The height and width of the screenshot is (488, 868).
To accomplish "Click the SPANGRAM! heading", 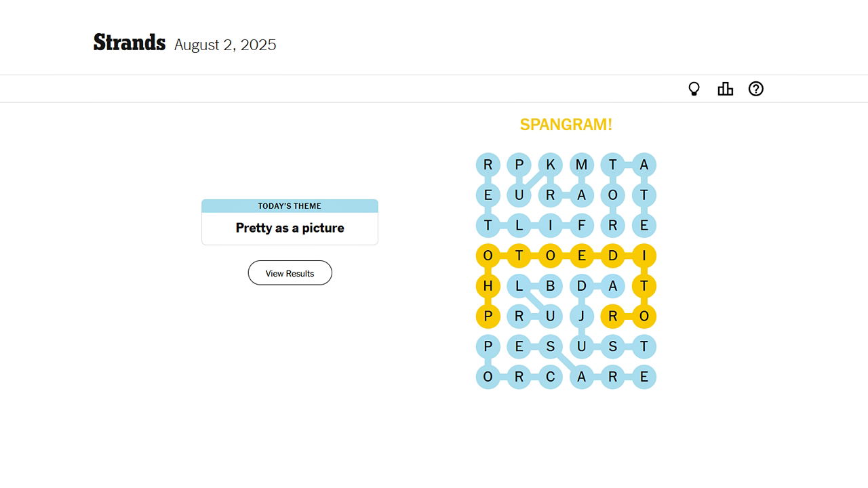I will coord(566,125).
